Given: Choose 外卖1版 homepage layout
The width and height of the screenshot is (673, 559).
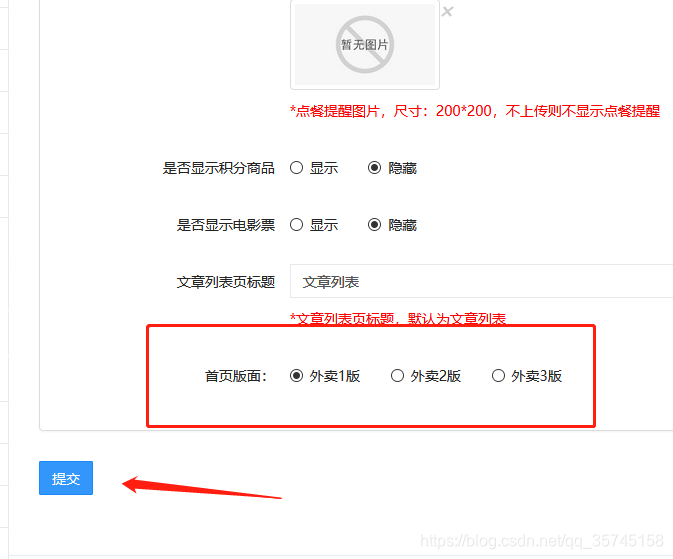Looking at the screenshot, I should coord(296,376).
